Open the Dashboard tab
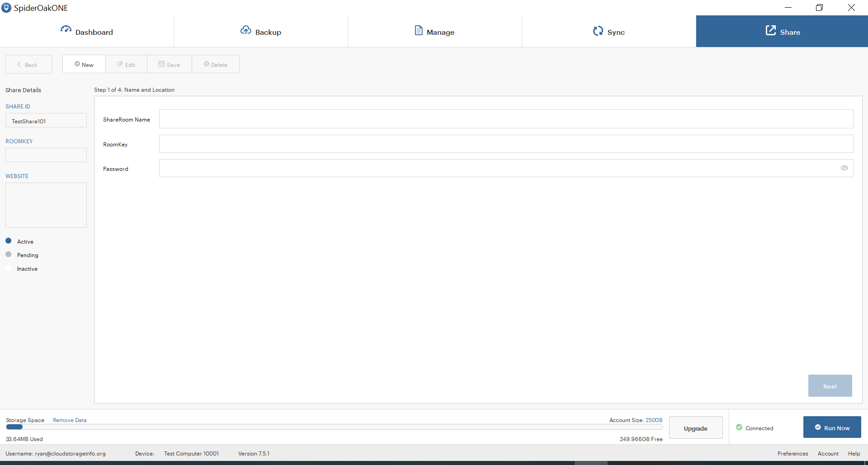Screen dimensions: 868x465 pyautogui.click(x=87, y=31)
